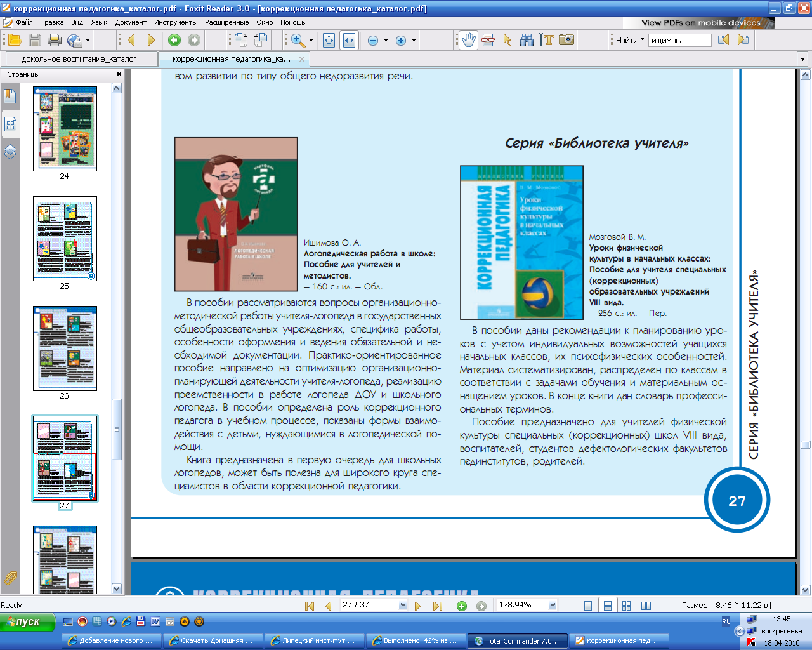Open the Инструменты menu

(176, 22)
